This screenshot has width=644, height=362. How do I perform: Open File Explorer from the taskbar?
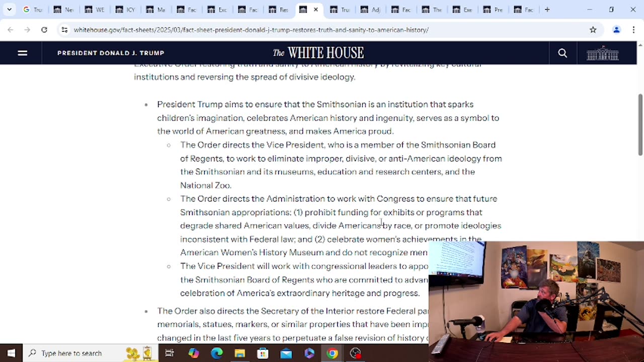tap(240, 353)
